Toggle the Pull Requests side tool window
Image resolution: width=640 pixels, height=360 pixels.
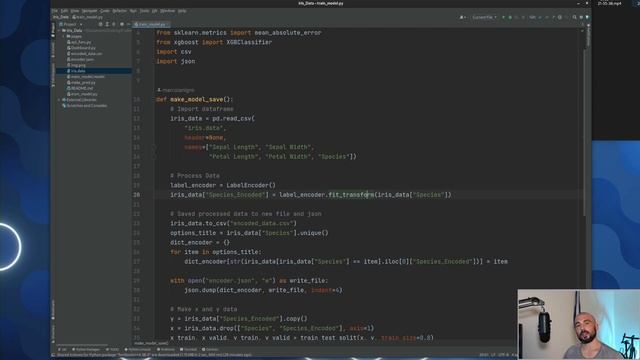[x=53, y=75]
